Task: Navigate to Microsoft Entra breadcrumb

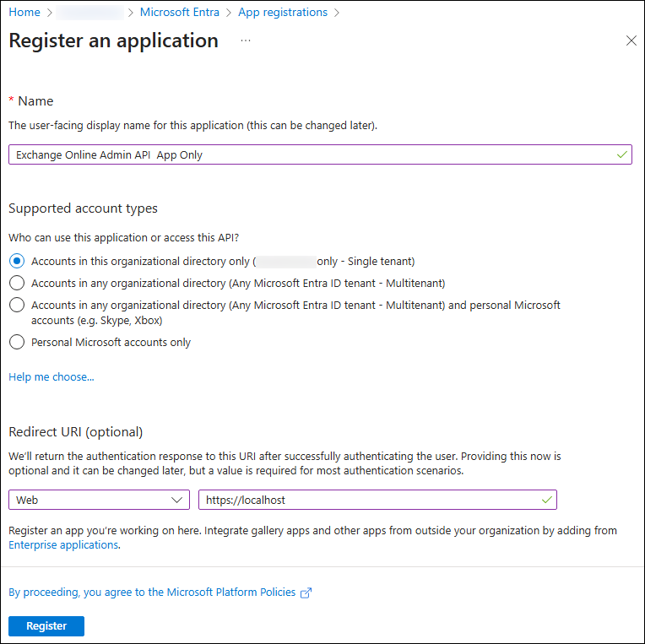Action: [180, 13]
